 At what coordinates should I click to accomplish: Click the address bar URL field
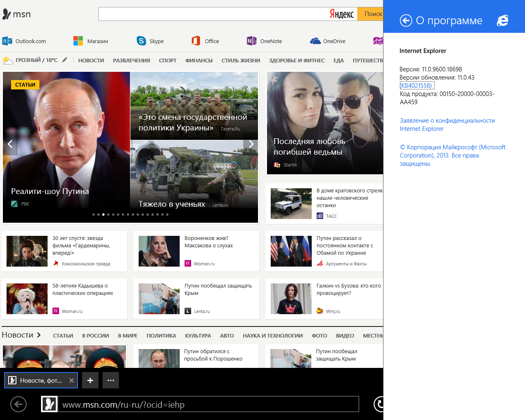tap(208, 404)
